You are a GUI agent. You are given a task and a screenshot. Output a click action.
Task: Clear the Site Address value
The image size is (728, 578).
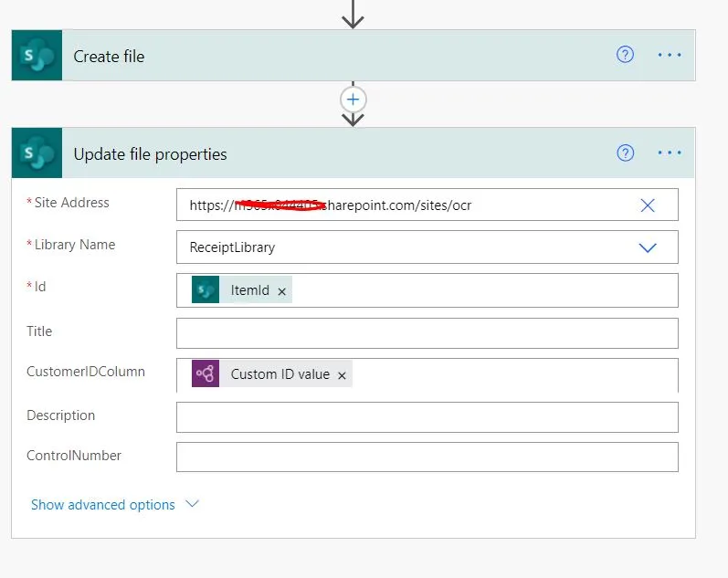coord(648,205)
